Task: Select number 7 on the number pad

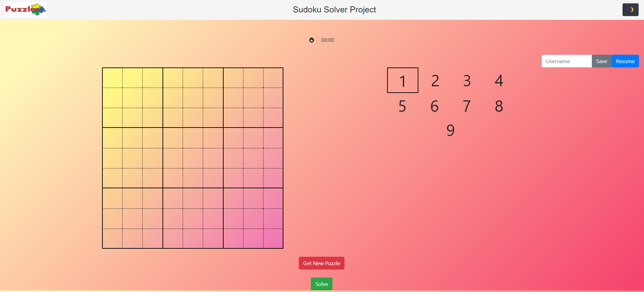Action: pyautogui.click(x=467, y=106)
